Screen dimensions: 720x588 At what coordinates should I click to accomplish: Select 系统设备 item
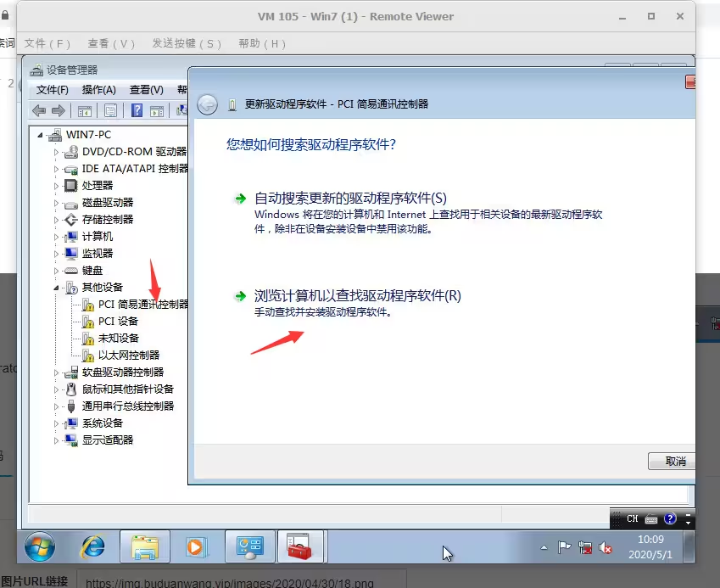coord(102,423)
